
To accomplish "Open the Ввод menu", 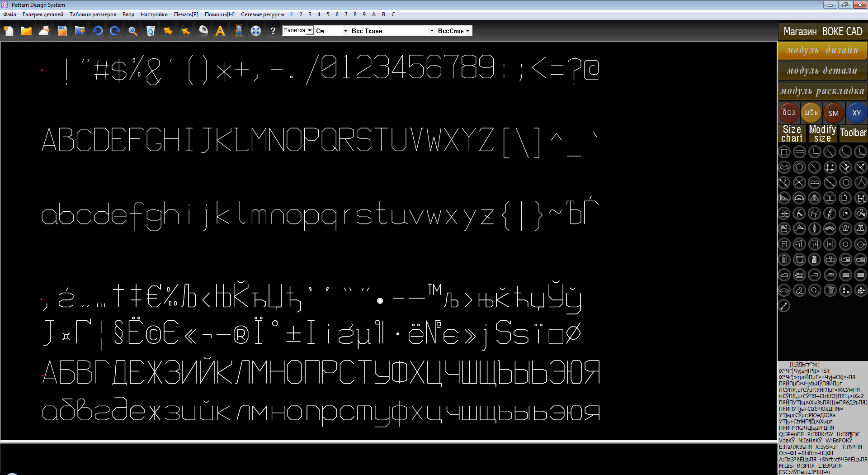I will tap(128, 14).
